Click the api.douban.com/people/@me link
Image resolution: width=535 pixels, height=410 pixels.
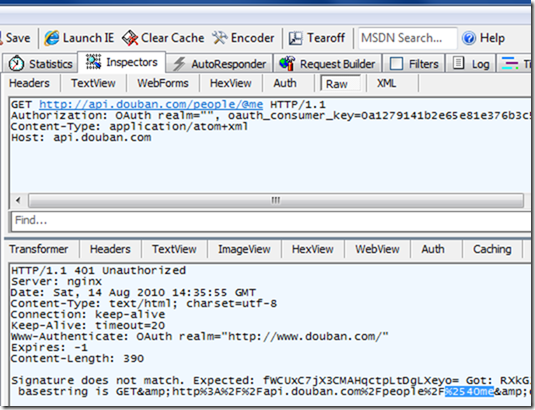tap(151, 104)
